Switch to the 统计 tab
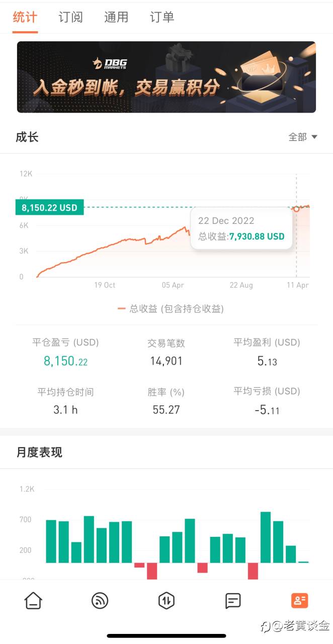The height and width of the screenshot is (644, 333). (x=25, y=17)
